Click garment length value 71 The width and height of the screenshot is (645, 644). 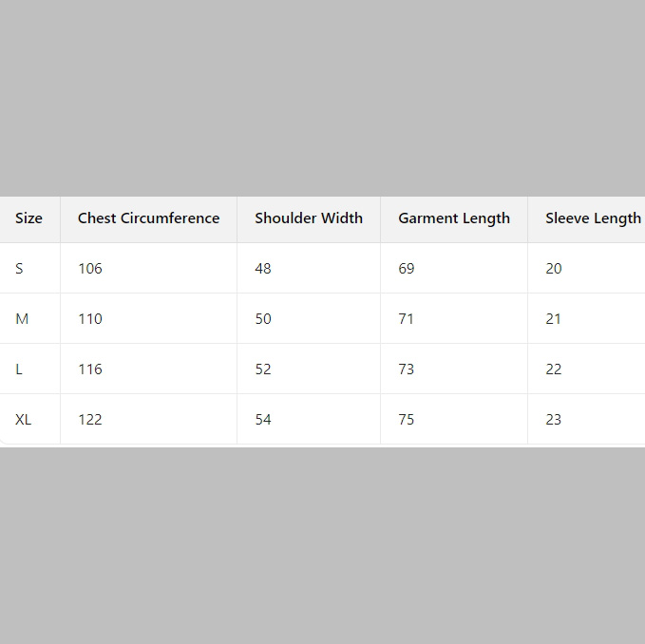(x=406, y=319)
